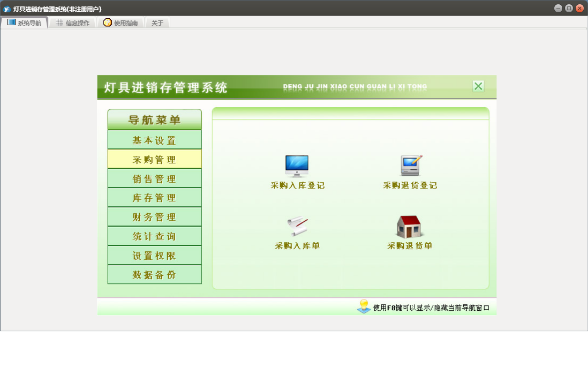Minimize the application window
588x382 pixels.
coord(558,8)
